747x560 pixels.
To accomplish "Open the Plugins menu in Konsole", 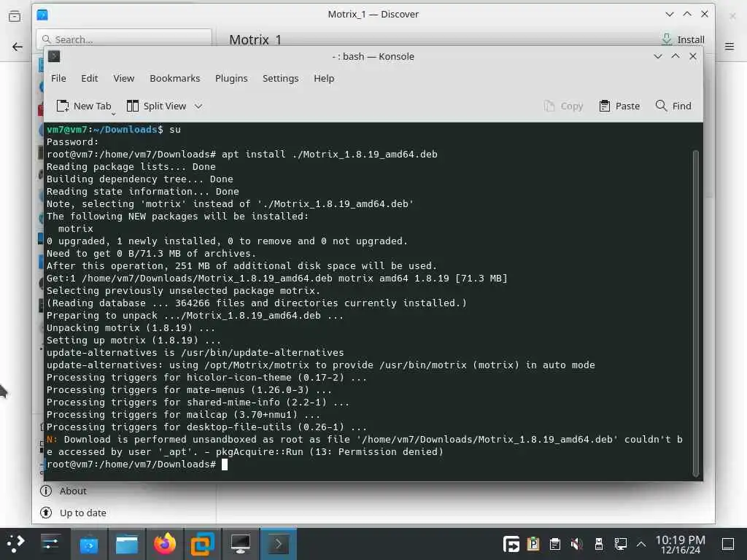I will click(231, 78).
